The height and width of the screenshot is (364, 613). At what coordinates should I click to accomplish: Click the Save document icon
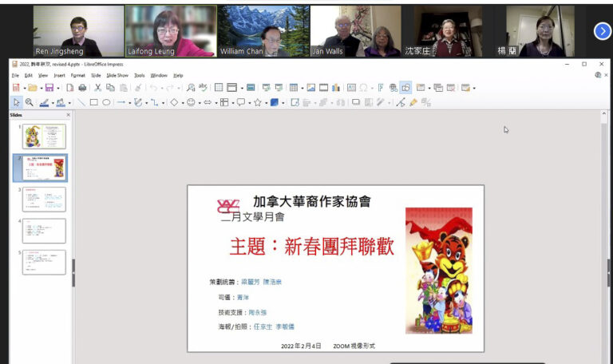click(49, 88)
